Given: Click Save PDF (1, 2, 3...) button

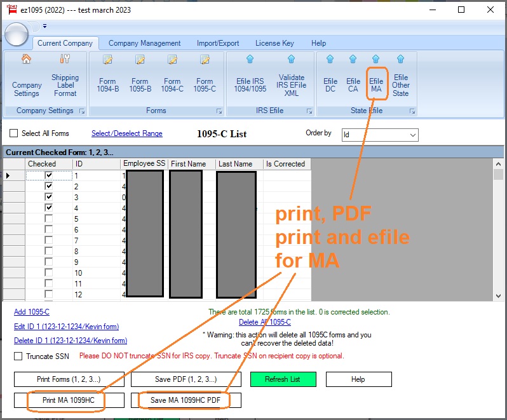Looking at the screenshot, I should click(x=186, y=379).
